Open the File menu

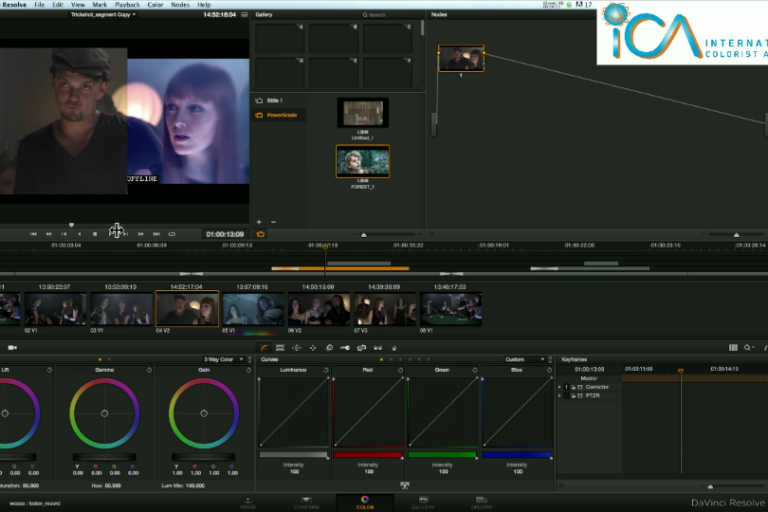pos(39,4)
